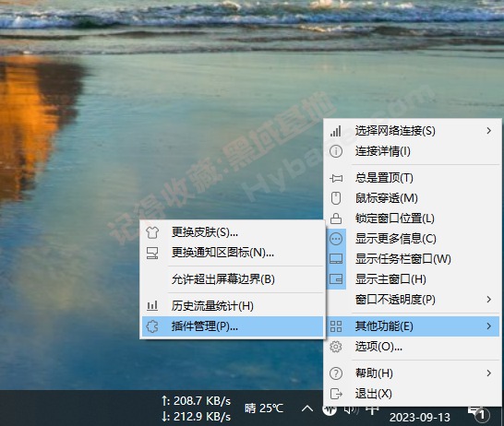This screenshot has width=504, height=426.
Task: Toggle 总是置顶(T) always on top
Action: pos(413,178)
